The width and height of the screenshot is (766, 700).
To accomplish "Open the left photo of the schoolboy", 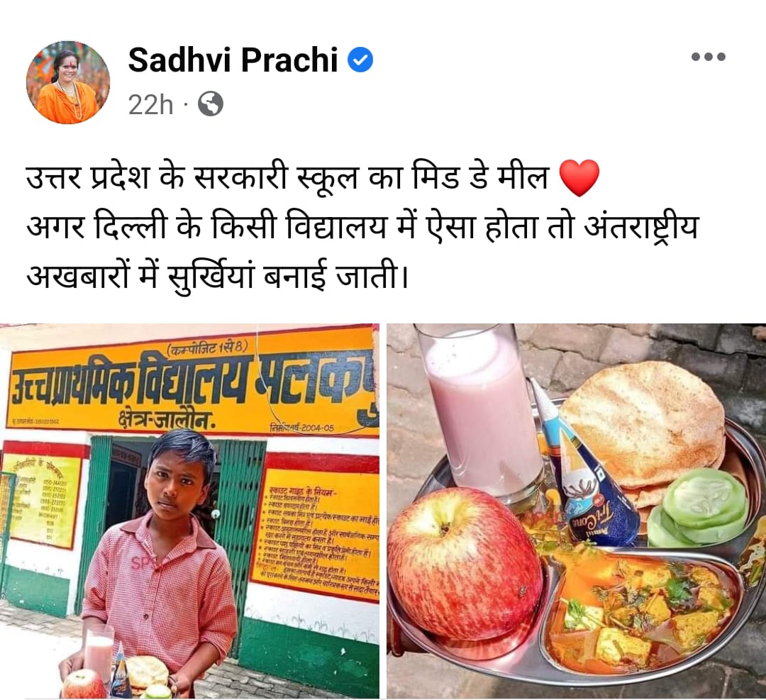I will pyautogui.click(x=189, y=511).
